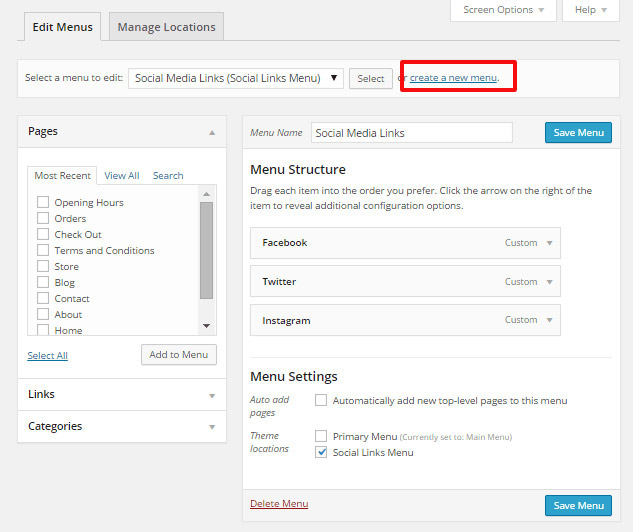Check Terms and Conditions page
633x532 pixels.
tap(43, 250)
